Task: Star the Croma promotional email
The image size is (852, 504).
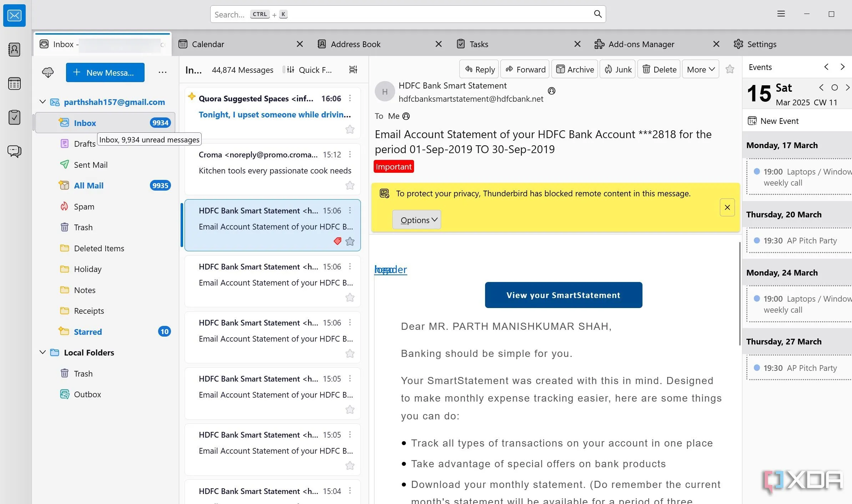Action: (350, 185)
